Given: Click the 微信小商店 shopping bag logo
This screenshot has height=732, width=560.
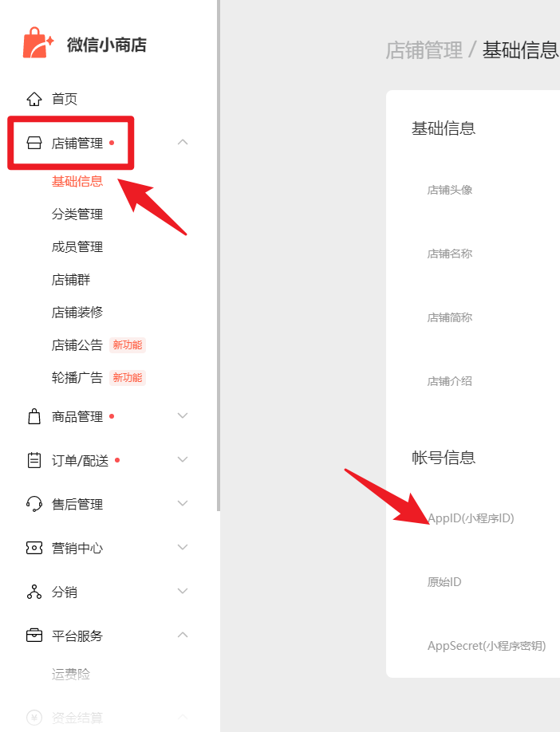Looking at the screenshot, I should [38, 43].
